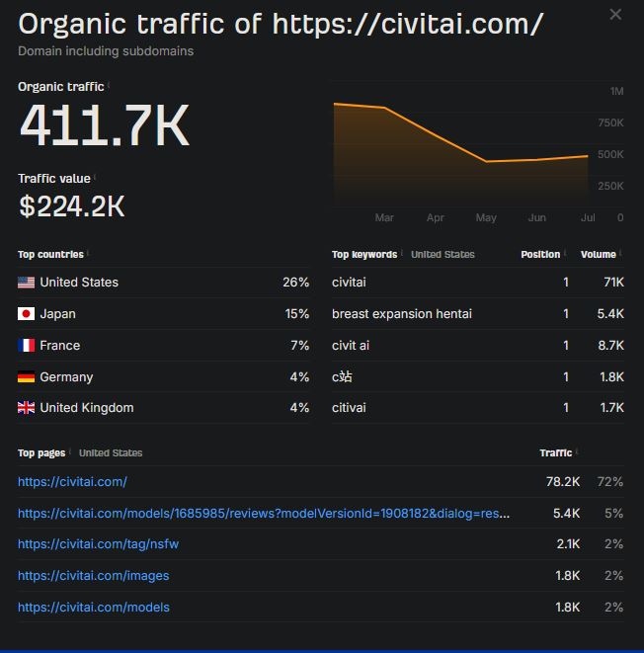Open the civitai.com/models link
This screenshot has width=644, height=653.
(x=94, y=608)
